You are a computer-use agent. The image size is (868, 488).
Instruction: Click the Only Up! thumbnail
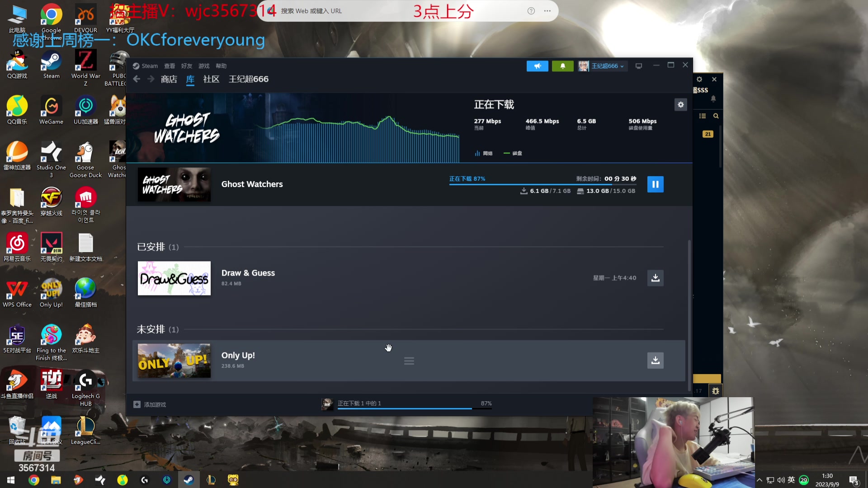tap(174, 361)
